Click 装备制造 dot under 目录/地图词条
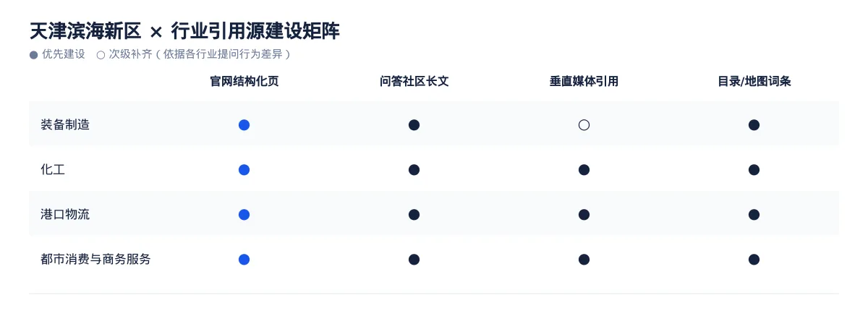The image size is (868, 311). click(x=754, y=125)
